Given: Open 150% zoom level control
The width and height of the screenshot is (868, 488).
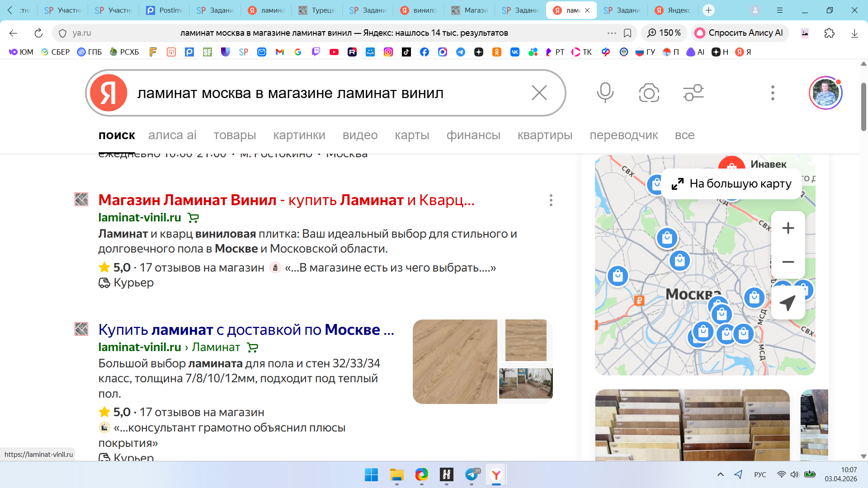Looking at the screenshot, I should coord(664,33).
